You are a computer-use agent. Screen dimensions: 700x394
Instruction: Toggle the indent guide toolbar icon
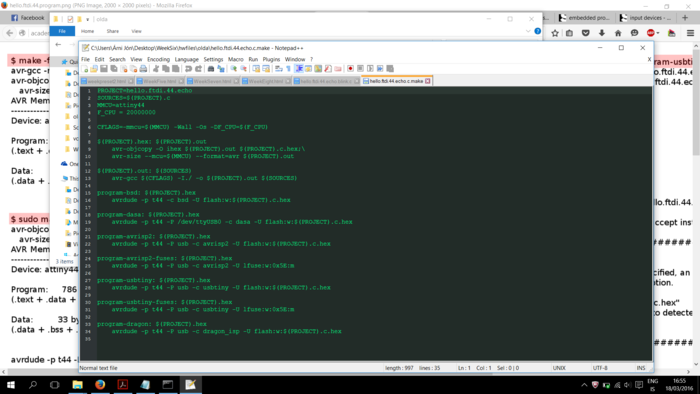coord(299,69)
